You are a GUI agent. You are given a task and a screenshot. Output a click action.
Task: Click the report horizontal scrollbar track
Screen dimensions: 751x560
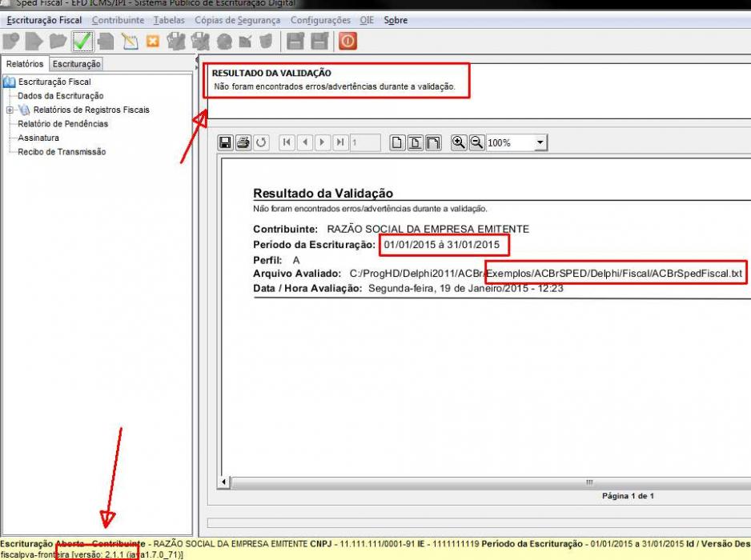click(x=491, y=482)
